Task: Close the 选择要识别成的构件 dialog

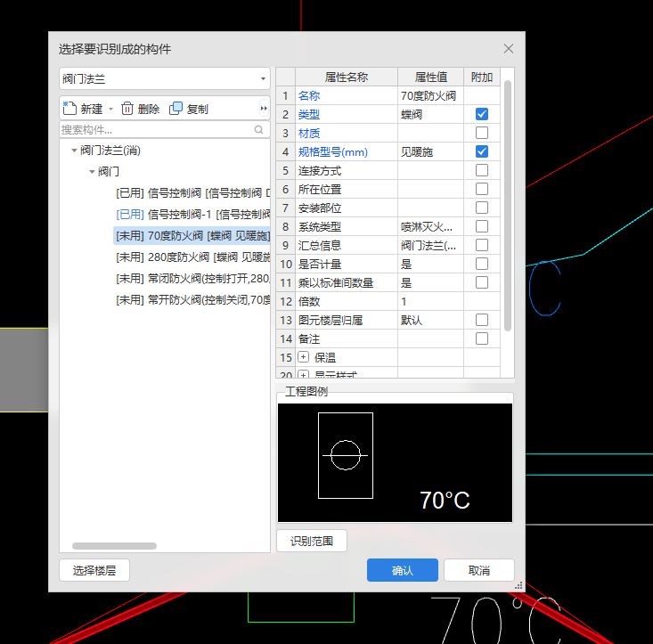Action: (x=508, y=49)
